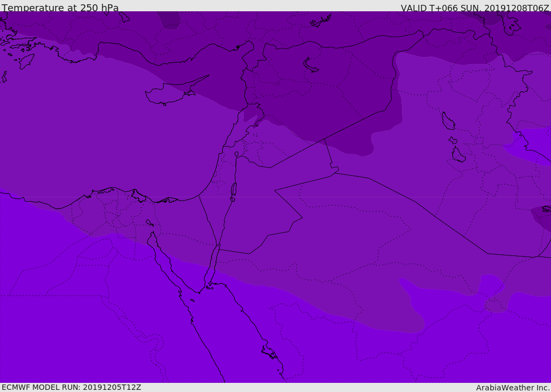Click the 'ArabiaWeather Inc' credit text

click(512, 388)
